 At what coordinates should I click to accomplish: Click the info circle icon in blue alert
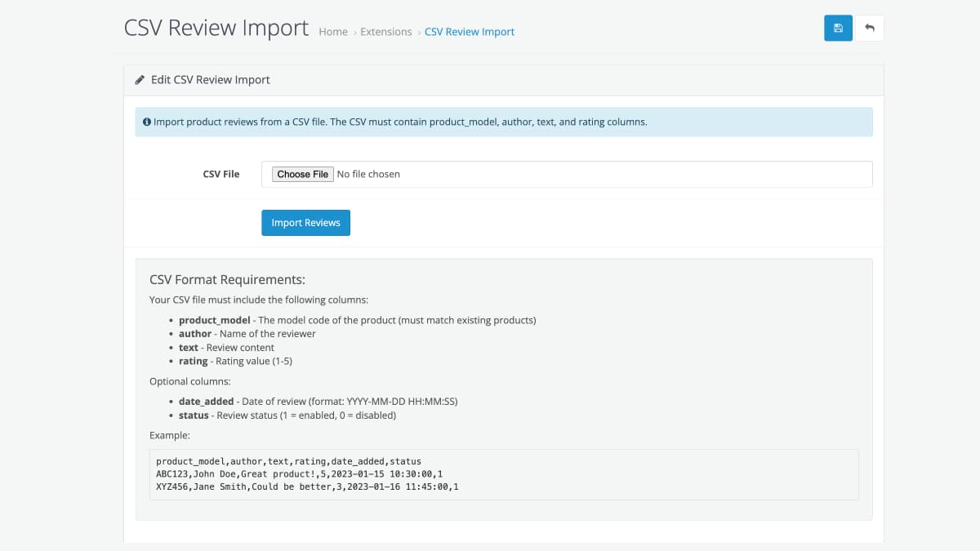point(147,122)
